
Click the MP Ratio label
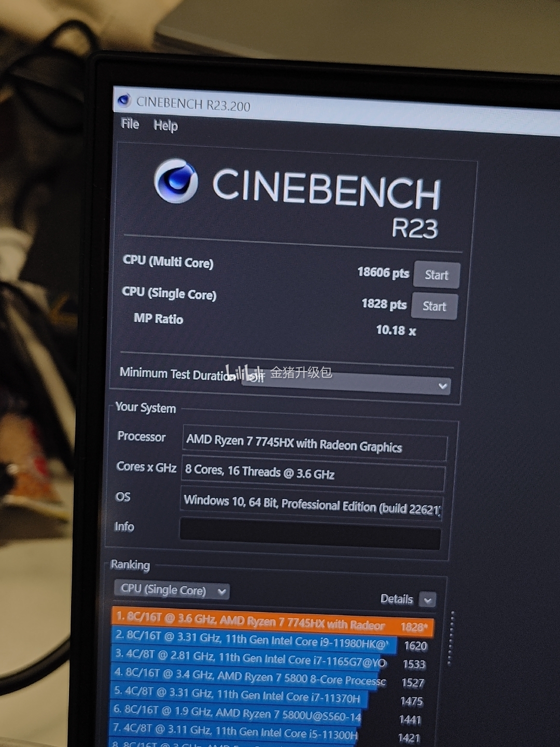click(x=158, y=319)
